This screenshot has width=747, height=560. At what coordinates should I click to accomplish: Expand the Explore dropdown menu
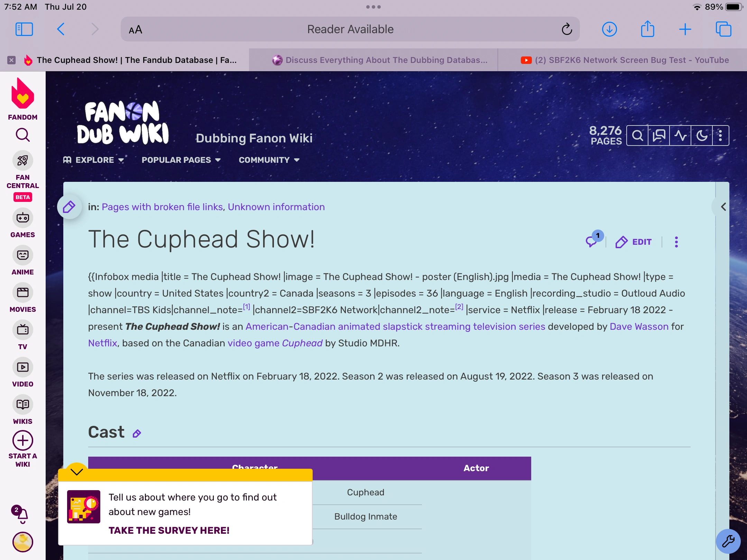click(94, 160)
